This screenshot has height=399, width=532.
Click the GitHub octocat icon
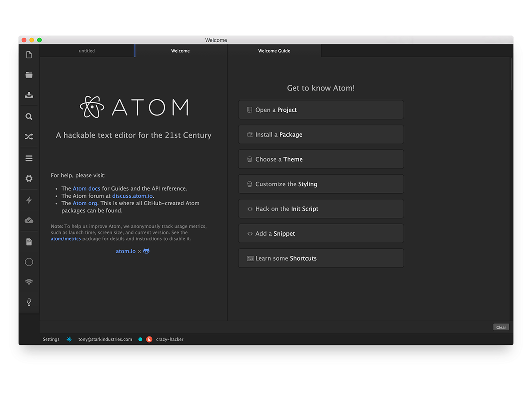coord(146,251)
